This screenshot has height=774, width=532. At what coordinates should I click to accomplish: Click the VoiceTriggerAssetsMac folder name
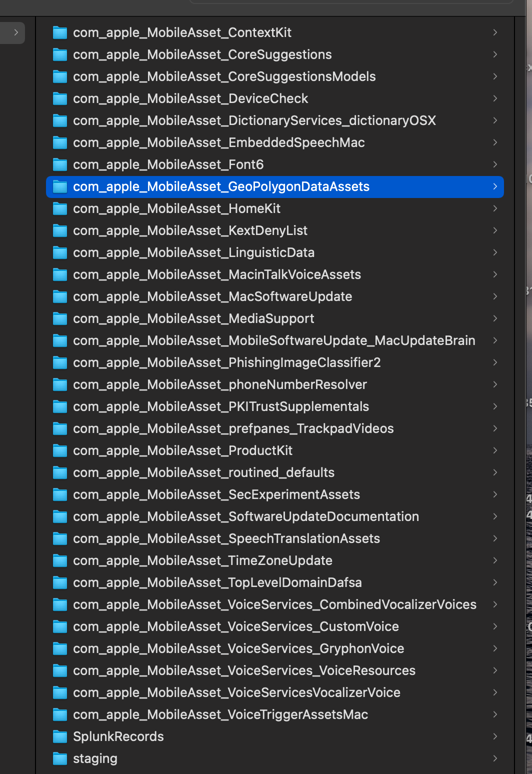[220, 714]
